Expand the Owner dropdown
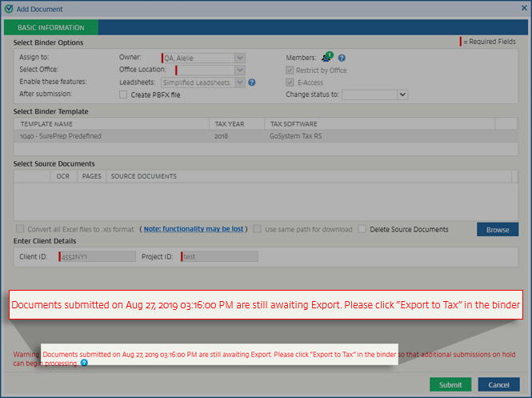This screenshot has width=532, height=398. [x=239, y=58]
